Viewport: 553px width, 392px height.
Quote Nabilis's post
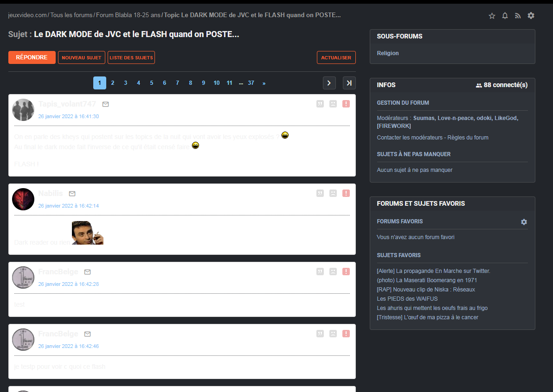tap(320, 193)
